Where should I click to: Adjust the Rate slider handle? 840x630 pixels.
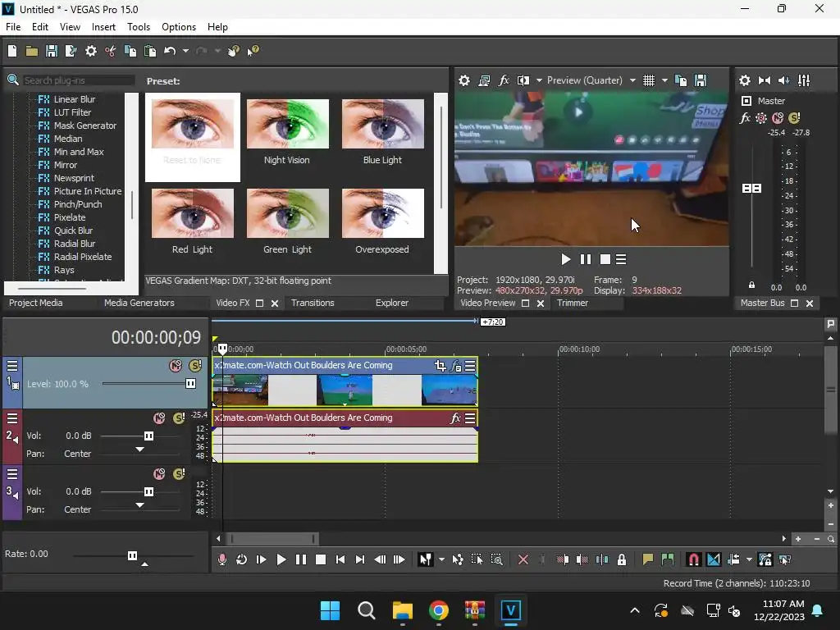pyautogui.click(x=132, y=555)
